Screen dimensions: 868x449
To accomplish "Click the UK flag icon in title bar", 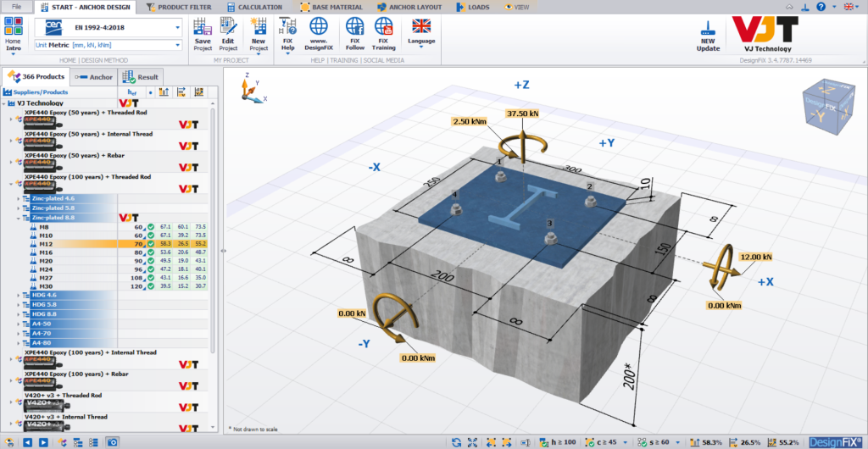I will (x=848, y=7).
